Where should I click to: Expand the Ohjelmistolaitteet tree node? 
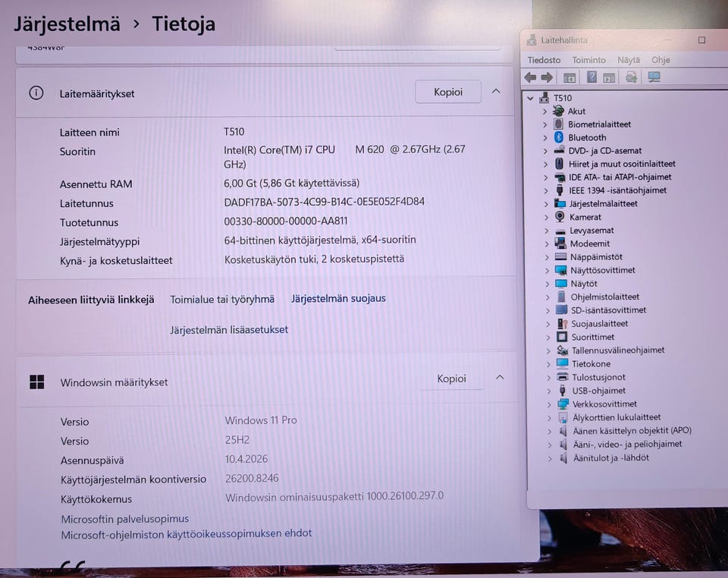(548, 297)
